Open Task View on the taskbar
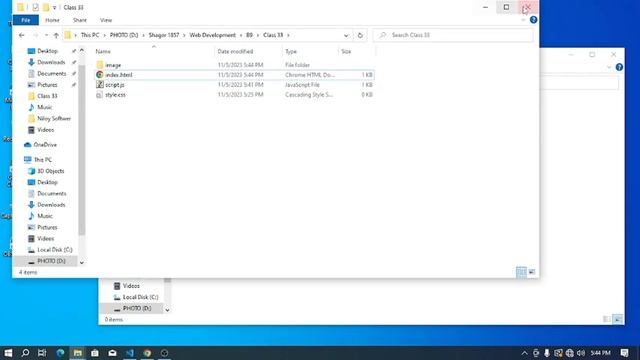This screenshot has height=360, width=640. click(x=42, y=353)
